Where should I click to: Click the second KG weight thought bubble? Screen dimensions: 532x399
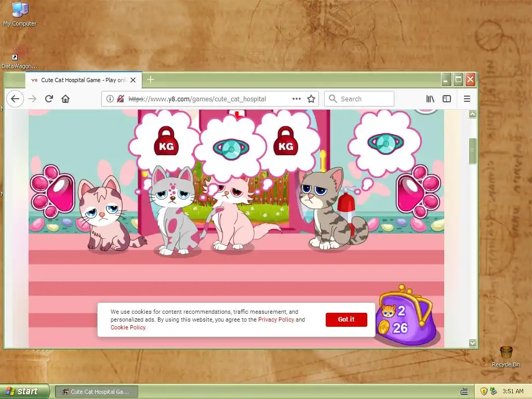coord(286,141)
